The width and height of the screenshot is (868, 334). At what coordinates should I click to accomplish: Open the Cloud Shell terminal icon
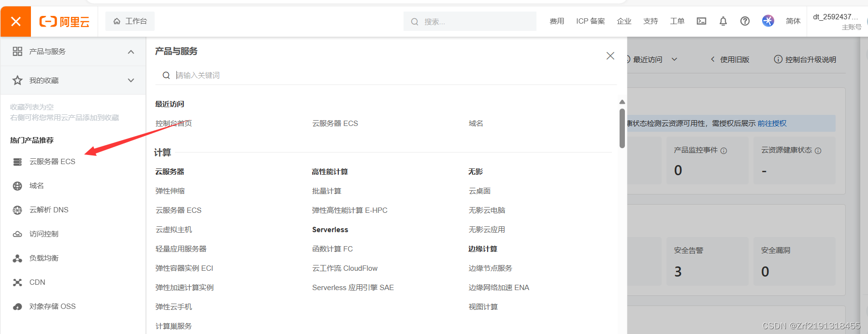coord(701,21)
